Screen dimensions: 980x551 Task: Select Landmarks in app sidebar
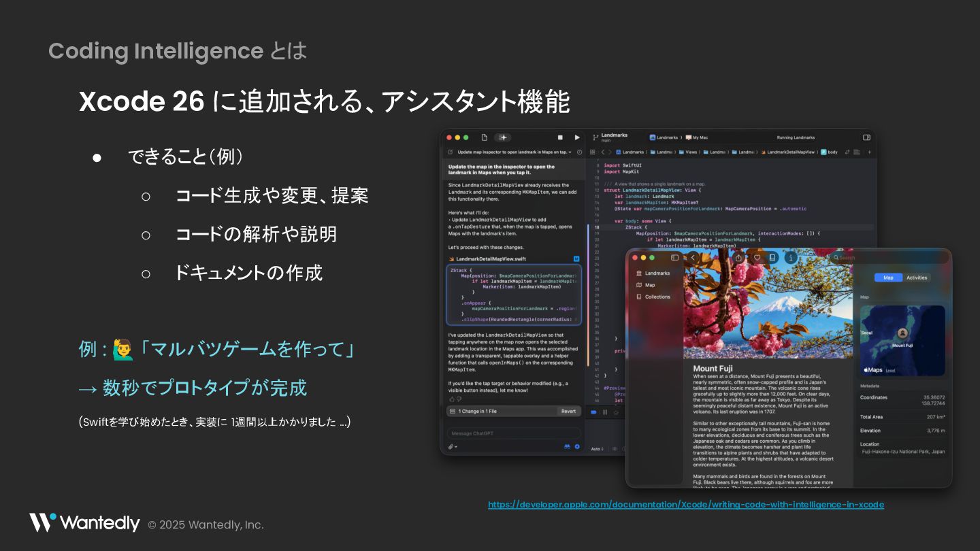(x=653, y=273)
